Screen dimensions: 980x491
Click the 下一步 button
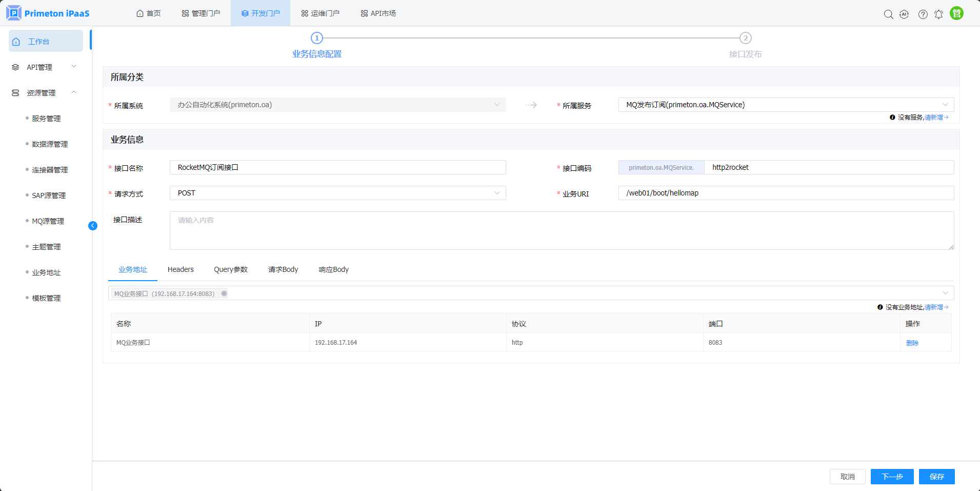click(892, 477)
